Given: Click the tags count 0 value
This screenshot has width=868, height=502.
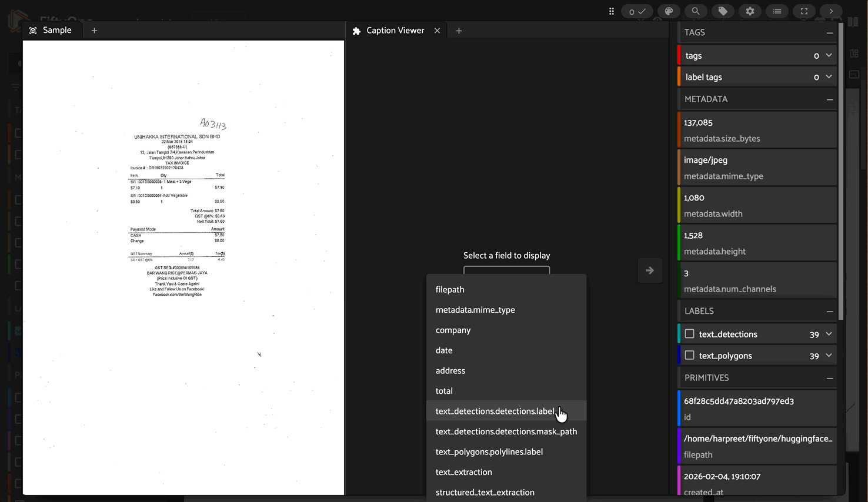Looking at the screenshot, I should [x=816, y=56].
